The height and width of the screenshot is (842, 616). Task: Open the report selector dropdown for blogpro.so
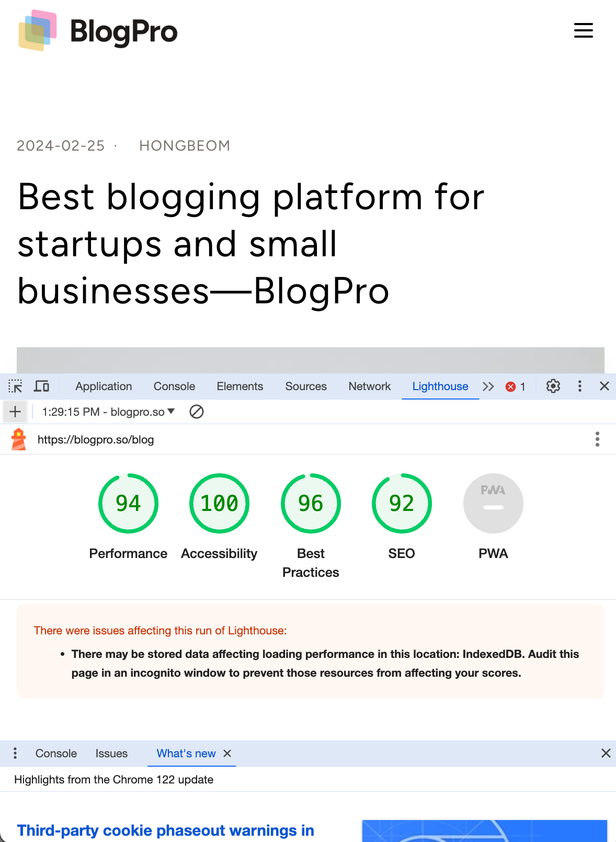[108, 412]
